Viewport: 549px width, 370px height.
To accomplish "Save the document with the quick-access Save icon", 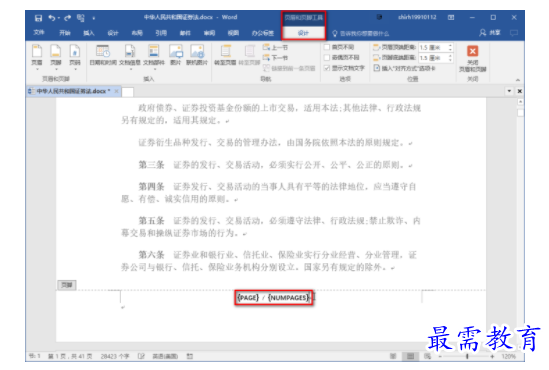I will click(x=39, y=18).
